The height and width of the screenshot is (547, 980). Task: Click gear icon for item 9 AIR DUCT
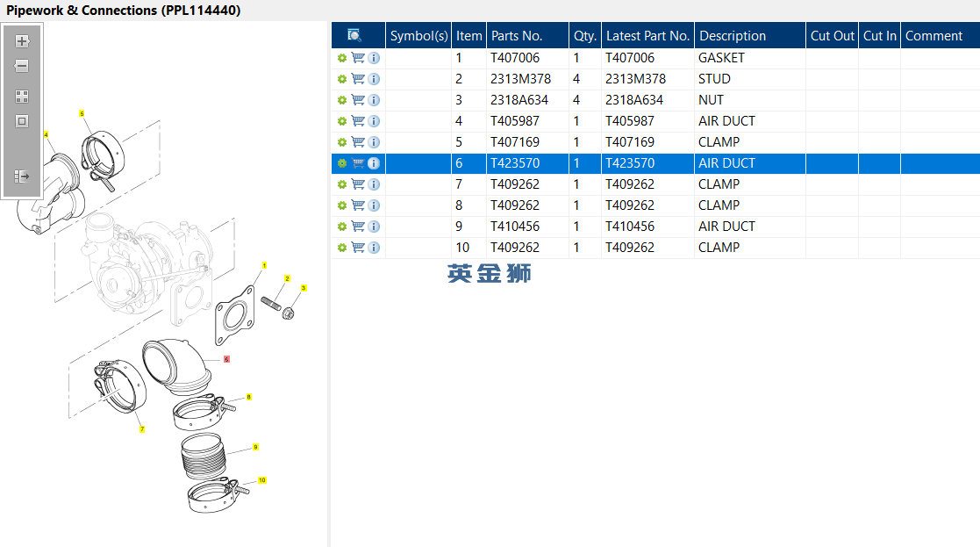point(342,227)
